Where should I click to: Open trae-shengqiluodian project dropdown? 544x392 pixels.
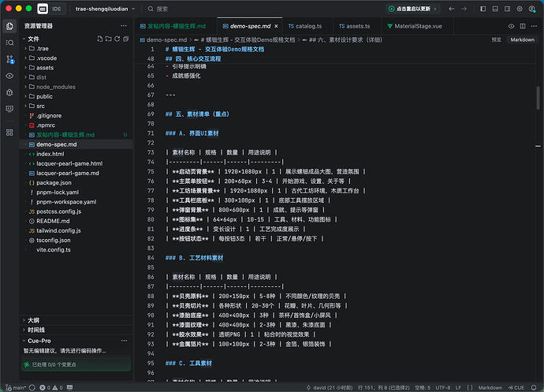(105, 9)
